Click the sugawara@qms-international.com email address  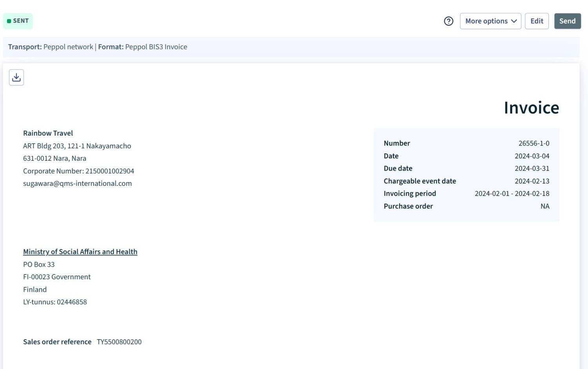(x=77, y=184)
